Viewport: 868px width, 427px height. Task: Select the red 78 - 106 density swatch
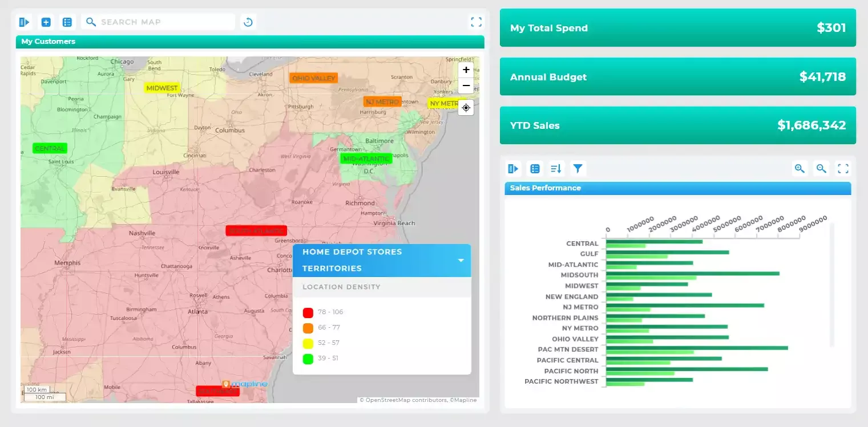(308, 312)
